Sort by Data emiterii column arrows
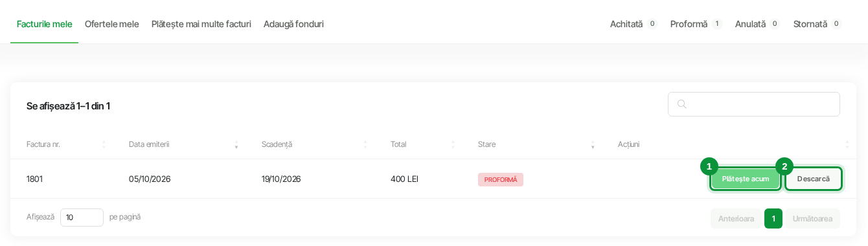Screen dimensions: 868x246 236,144
